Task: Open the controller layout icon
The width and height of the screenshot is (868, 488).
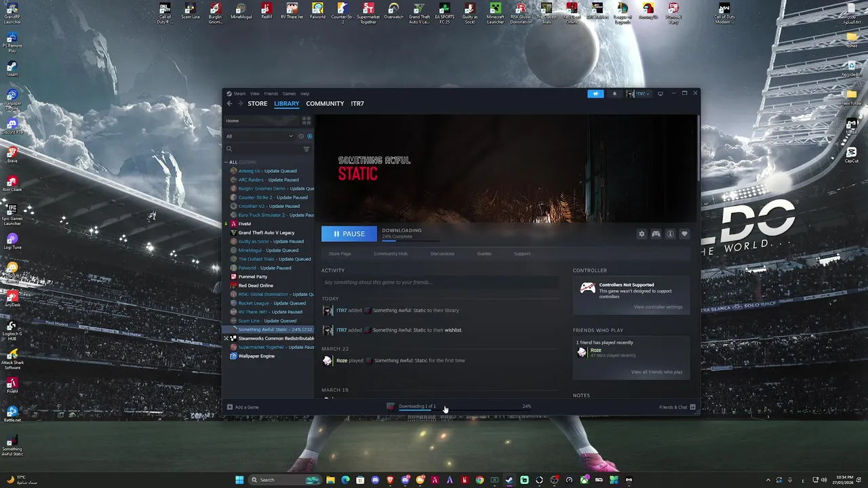Action: pos(656,234)
